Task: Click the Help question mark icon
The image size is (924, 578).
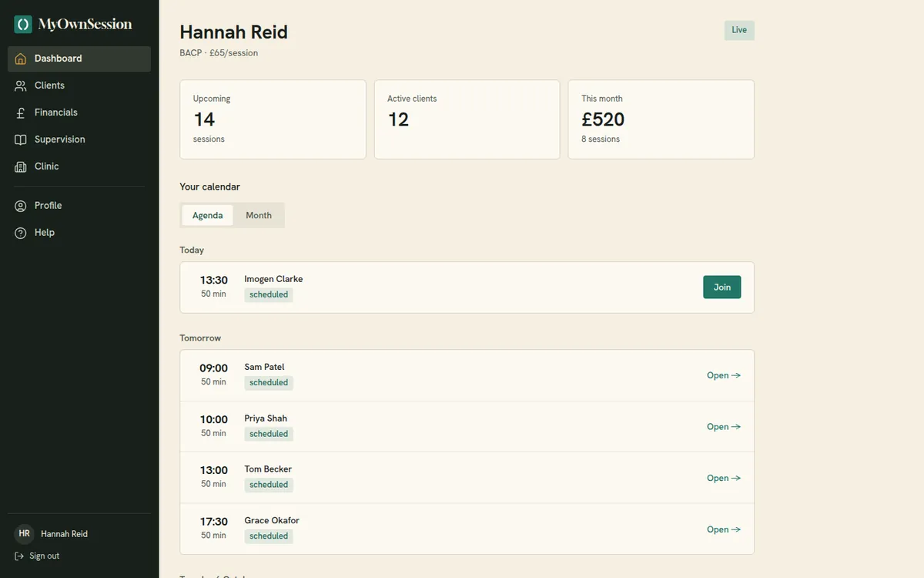Action: (21, 233)
